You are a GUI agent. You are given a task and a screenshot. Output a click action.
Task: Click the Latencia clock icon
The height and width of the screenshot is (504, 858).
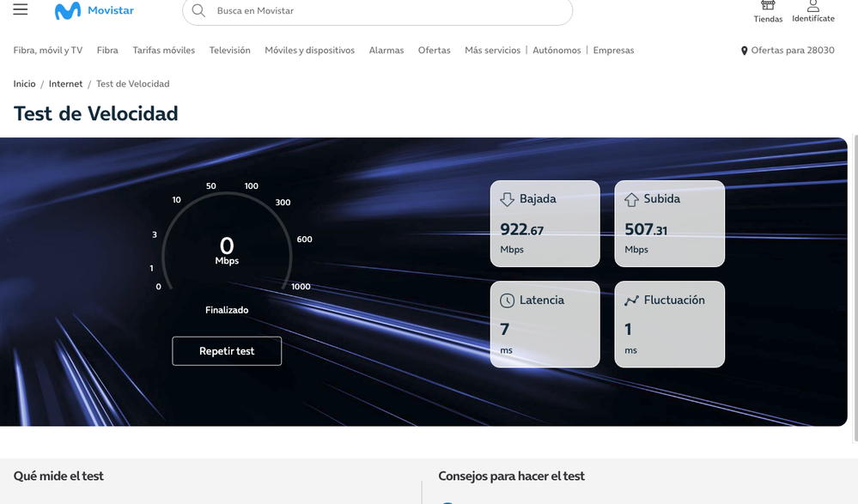click(508, 300)
